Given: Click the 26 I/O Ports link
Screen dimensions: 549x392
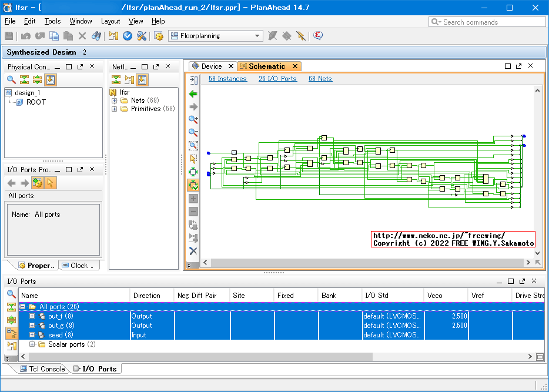Looking at the screenshot, I should click(x=277, y=79).
